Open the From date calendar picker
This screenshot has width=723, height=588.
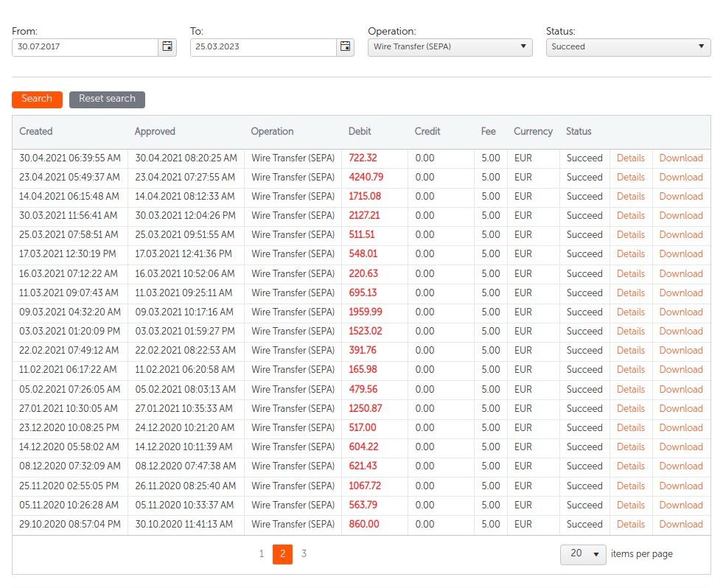click(167, 46)
